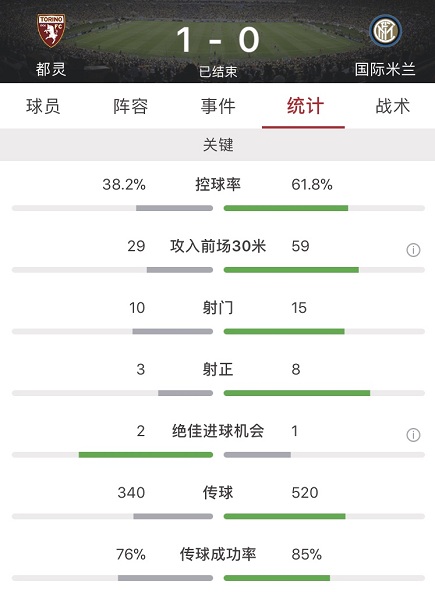
Task: Switch to the 球员 tab
Action: [43, 106]
